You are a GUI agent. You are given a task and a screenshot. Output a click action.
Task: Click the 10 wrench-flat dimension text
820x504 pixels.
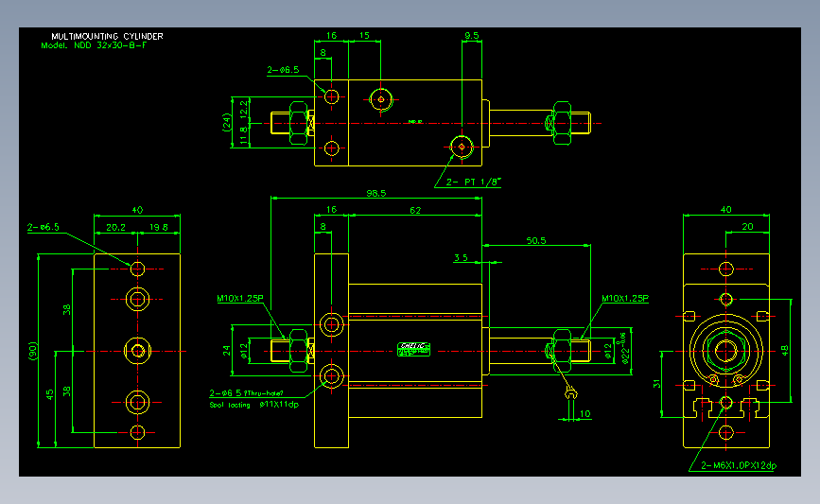click(584, 413)
